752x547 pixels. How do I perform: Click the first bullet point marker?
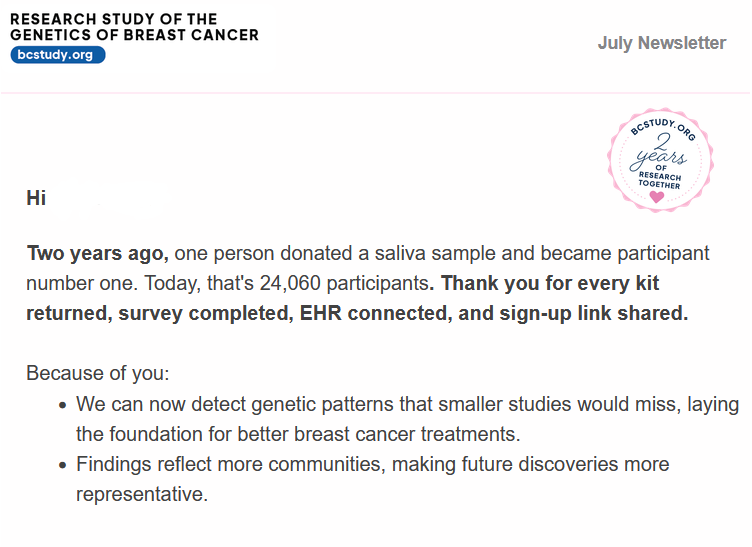[x=62, y=406]
